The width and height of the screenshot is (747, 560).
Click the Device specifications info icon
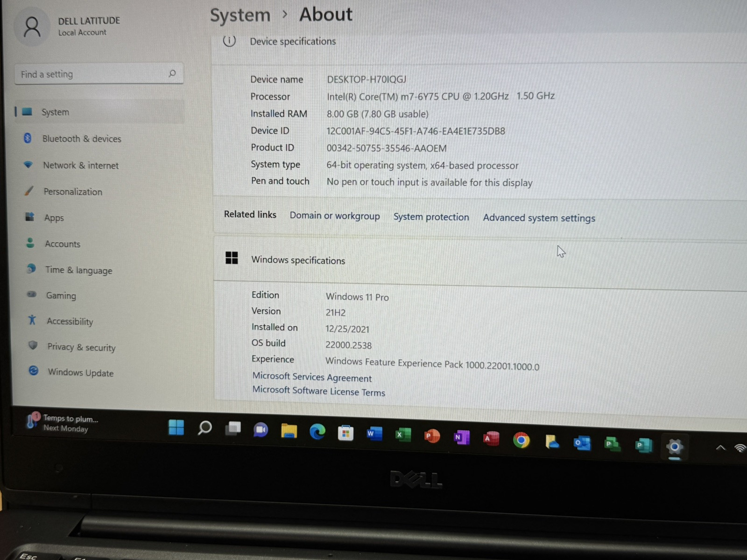pos(229,41)
